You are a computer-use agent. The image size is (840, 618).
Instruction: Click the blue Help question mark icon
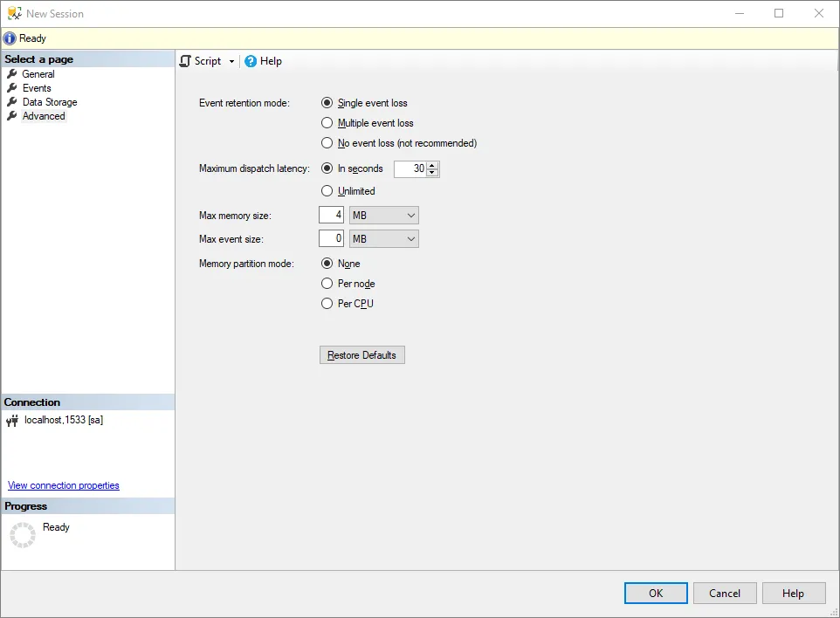click(x=251, y=61)
